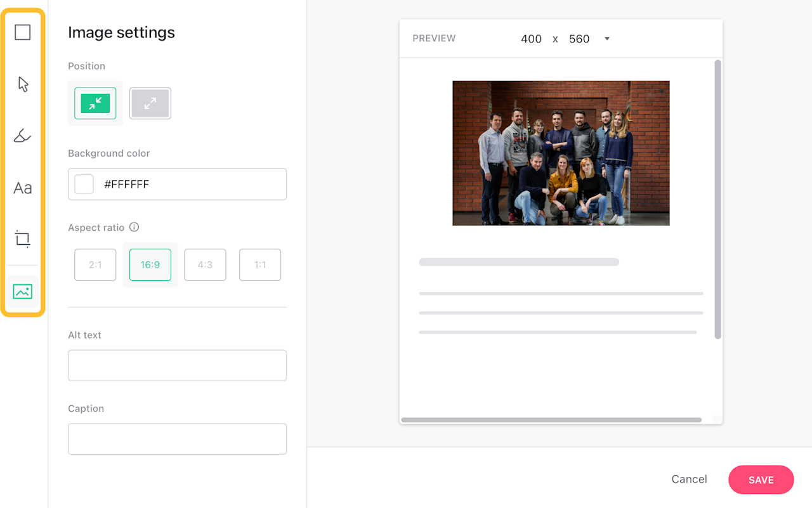
Task: Click the SAVE button
Action: click(761, 479)
